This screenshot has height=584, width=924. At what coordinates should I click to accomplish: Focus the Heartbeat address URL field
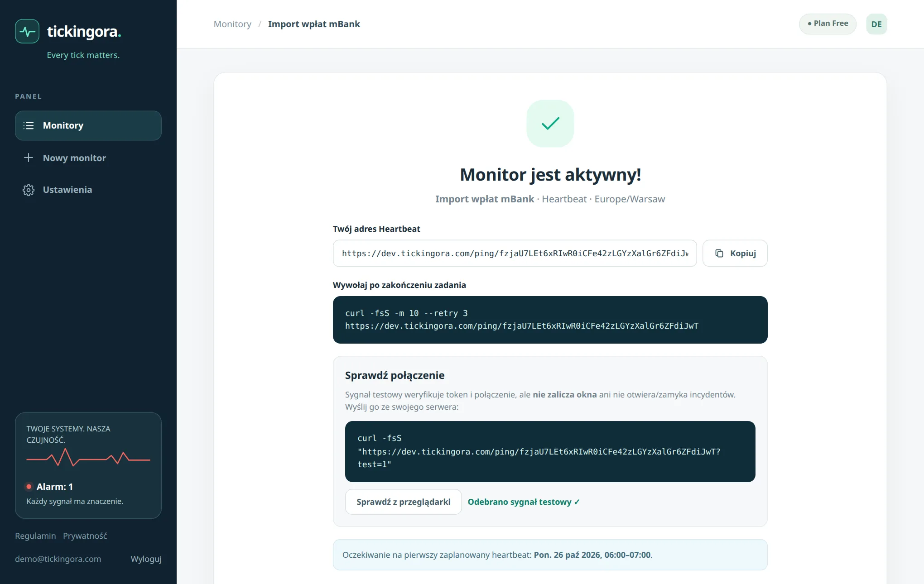tap(515, 254)
